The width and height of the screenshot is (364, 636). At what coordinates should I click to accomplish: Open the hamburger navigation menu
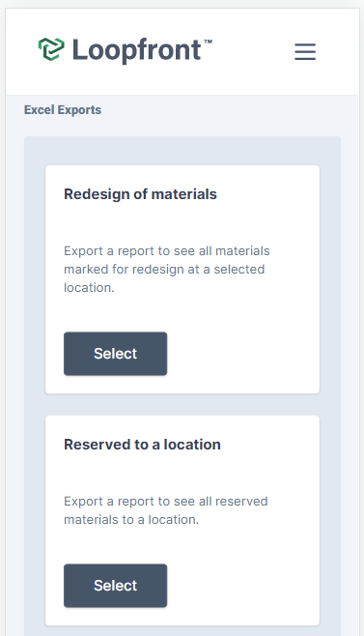pos(305,51)
